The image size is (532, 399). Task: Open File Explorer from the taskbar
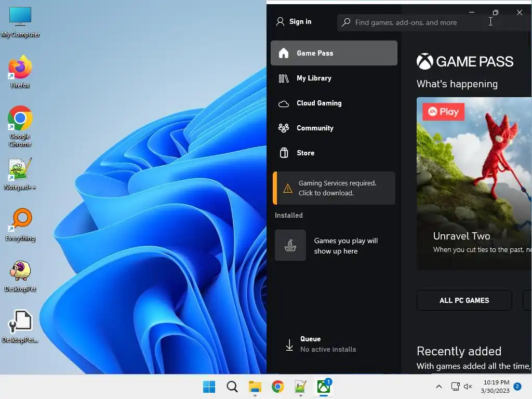click(x=255, y=387)
